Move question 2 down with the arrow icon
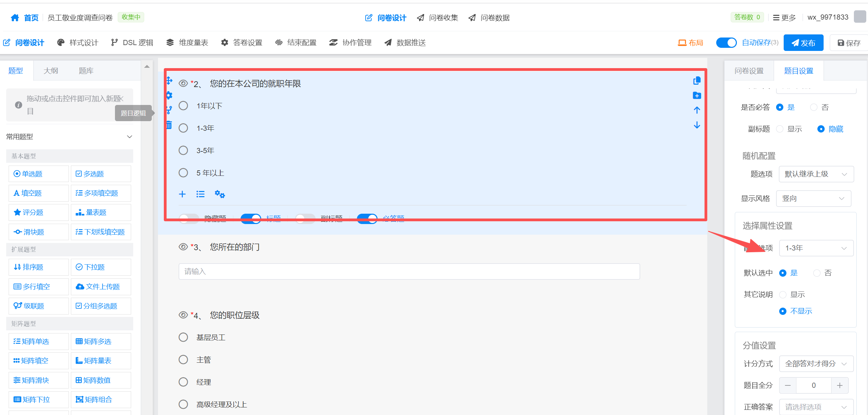868x415 pixels. point(697,125)
